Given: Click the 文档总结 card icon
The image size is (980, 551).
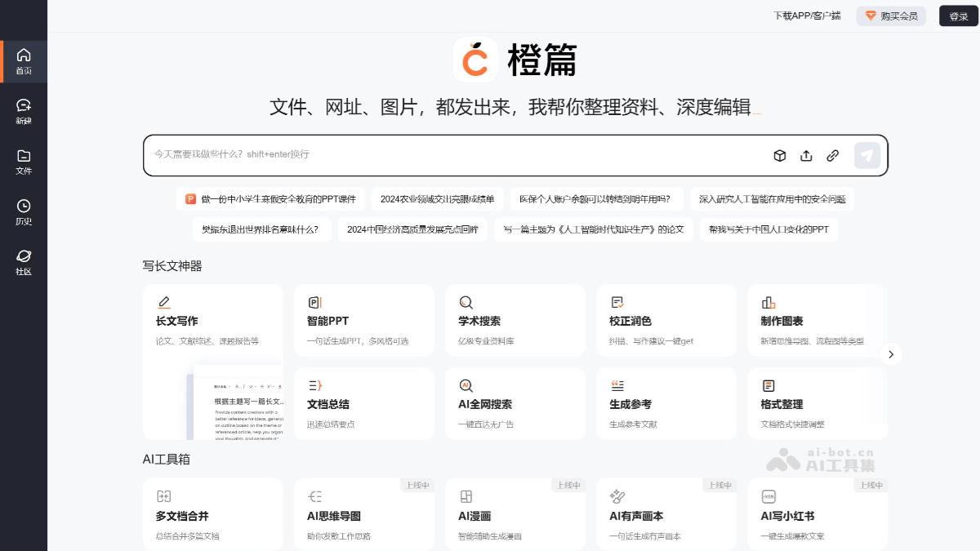Looking at the screenshot, I should tap(314, 385).
